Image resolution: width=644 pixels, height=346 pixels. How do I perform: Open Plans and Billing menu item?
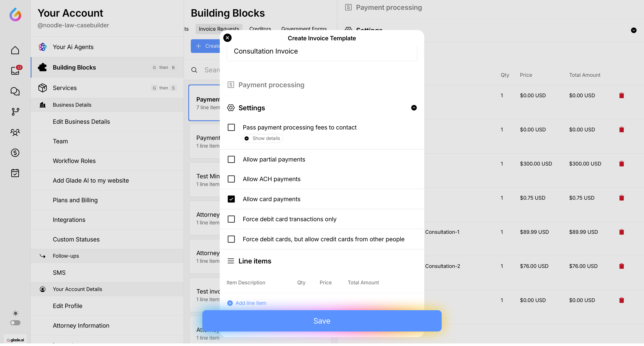click(x=75, y=200)
